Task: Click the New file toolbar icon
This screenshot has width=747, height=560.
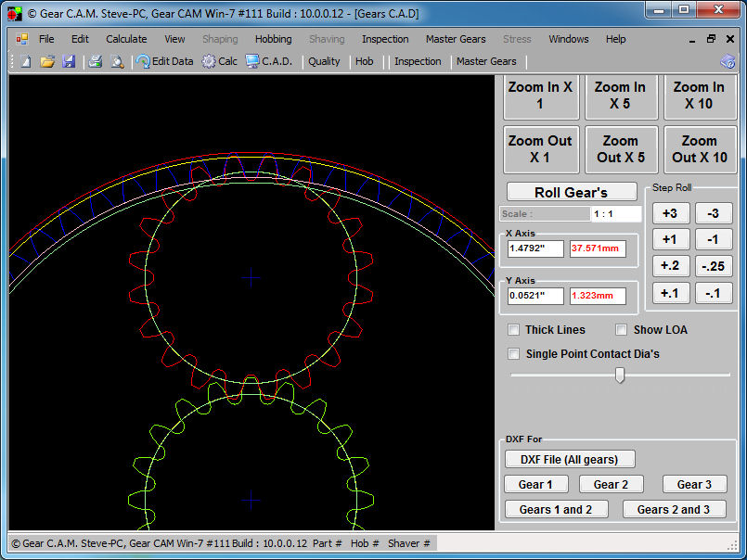Action: click(26, 61)
